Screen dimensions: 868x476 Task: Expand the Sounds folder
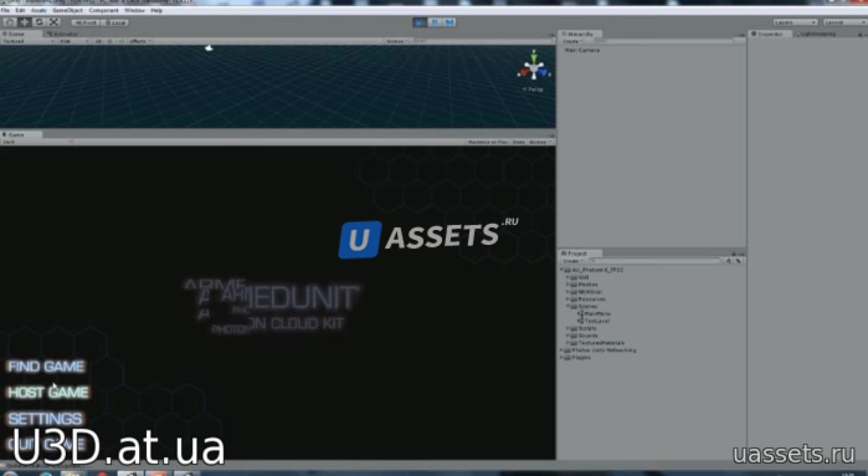[x=568, y=336]
